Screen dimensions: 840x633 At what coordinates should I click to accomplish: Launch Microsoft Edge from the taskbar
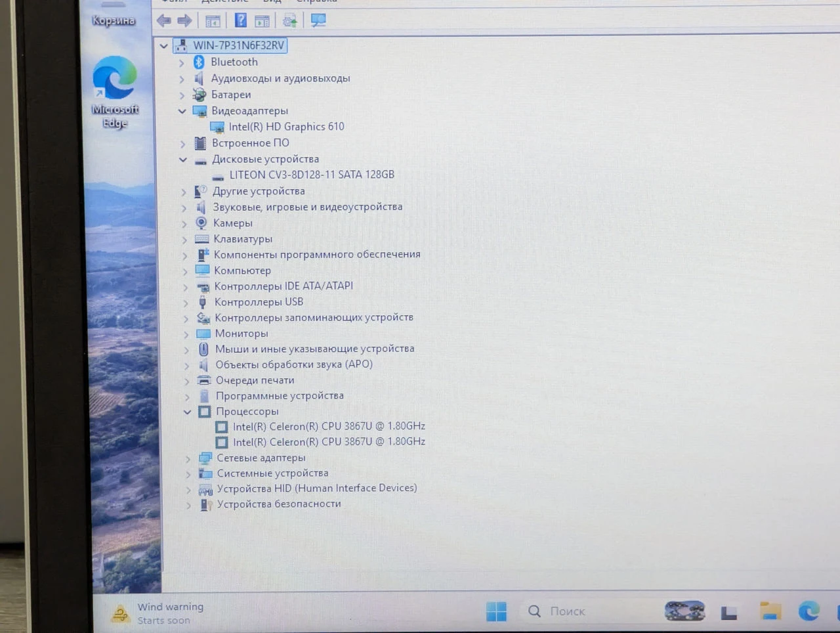coord(808,611)
